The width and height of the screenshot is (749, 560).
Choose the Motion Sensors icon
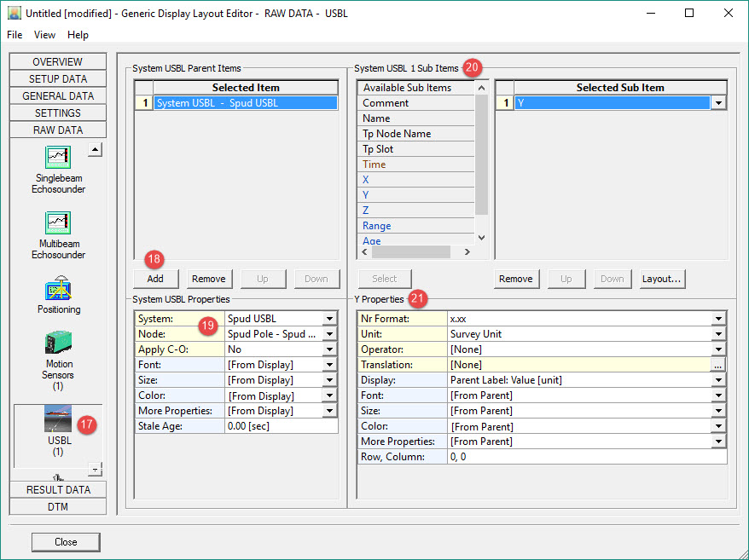pos(58,344)
